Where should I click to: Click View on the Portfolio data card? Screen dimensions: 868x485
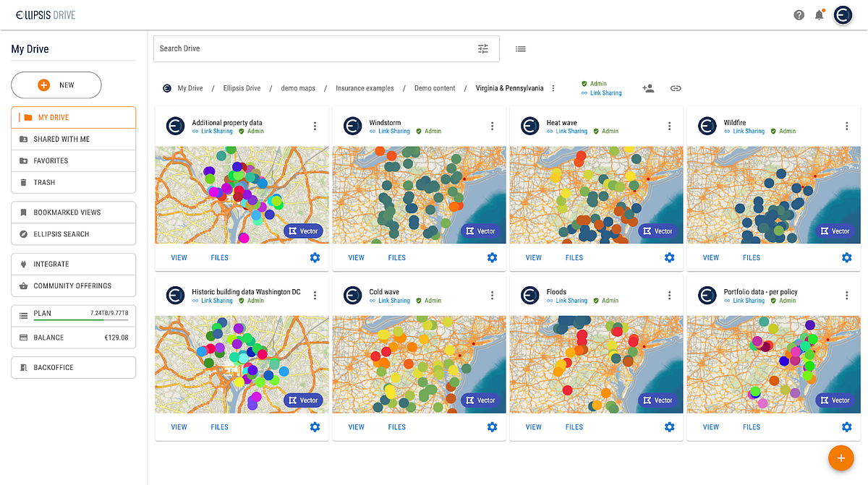(710, 426)
